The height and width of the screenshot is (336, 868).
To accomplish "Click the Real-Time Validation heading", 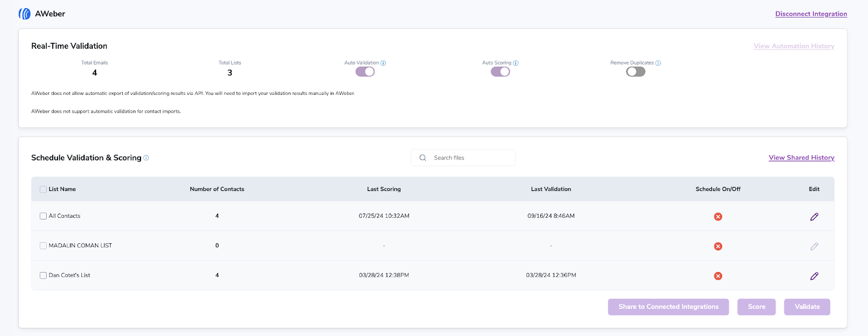I will tap(69, 46).
